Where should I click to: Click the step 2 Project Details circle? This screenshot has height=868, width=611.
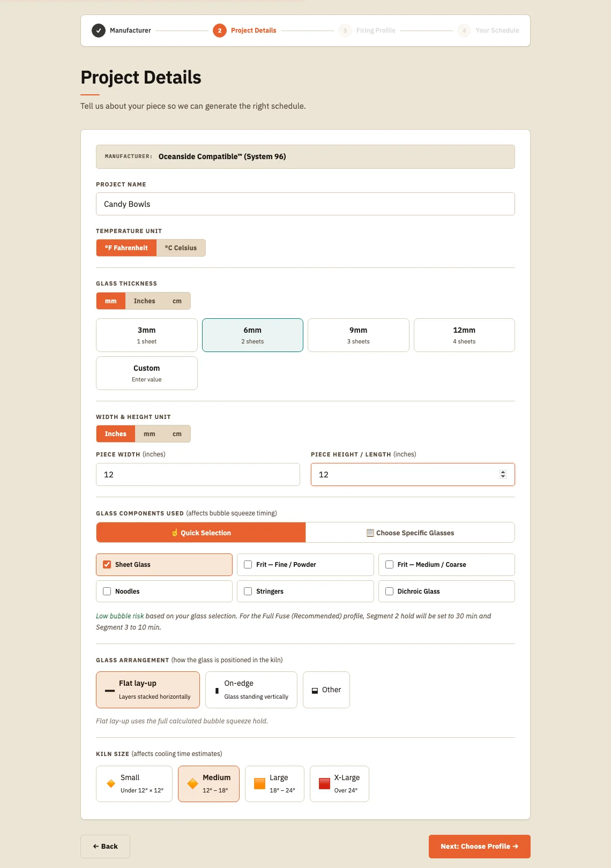point(220,31)
